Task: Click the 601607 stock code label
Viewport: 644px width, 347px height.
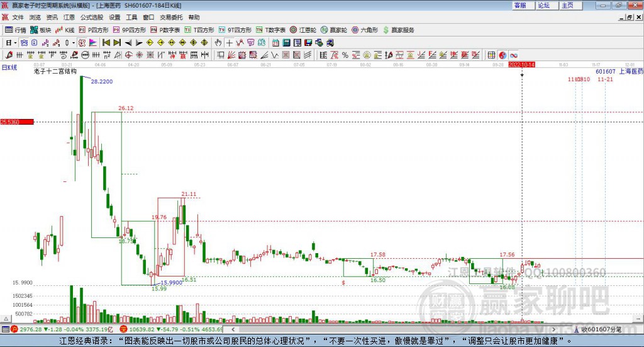Action: point(606,72)
